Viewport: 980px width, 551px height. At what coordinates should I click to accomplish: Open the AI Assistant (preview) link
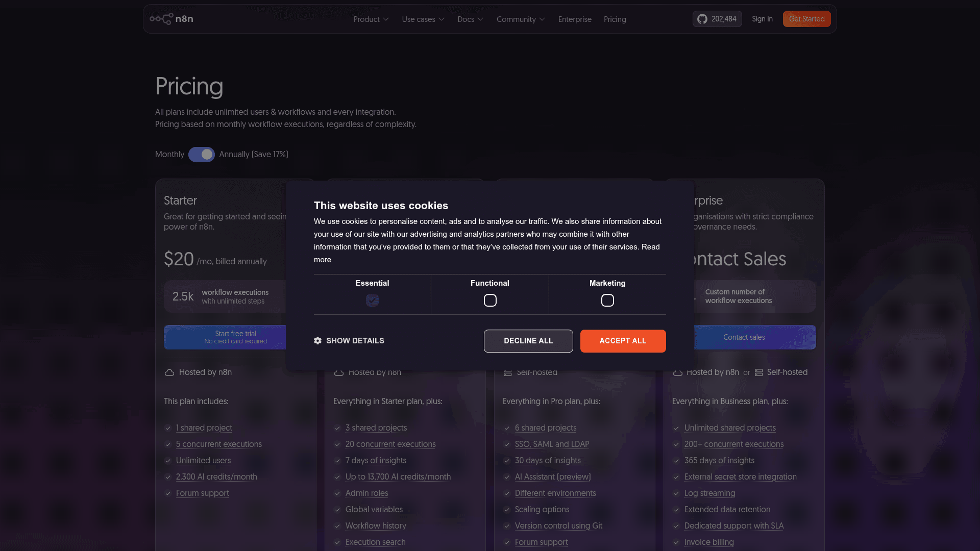click(x=553, y=477)
